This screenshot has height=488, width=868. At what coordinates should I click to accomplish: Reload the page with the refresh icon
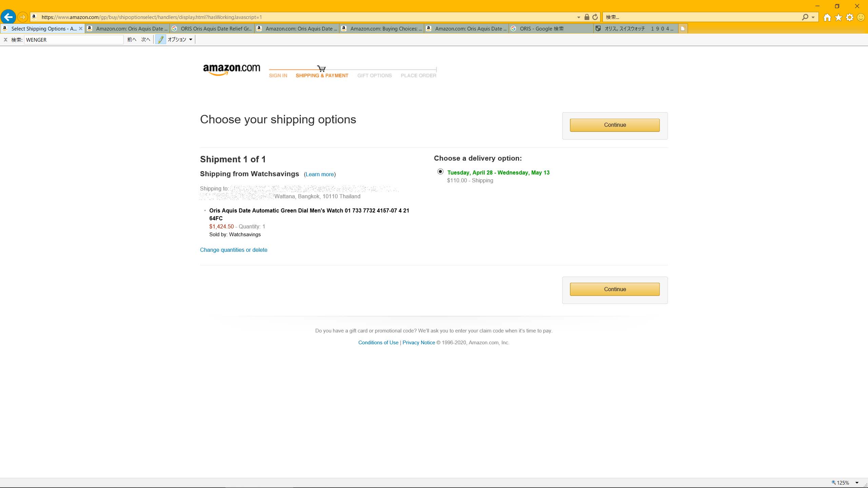point(595,17)
